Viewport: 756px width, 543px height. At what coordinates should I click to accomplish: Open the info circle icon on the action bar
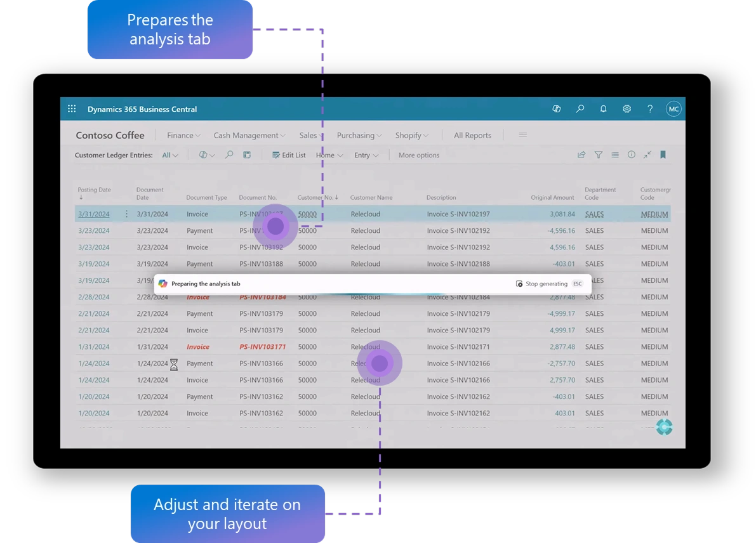[631, 154]
